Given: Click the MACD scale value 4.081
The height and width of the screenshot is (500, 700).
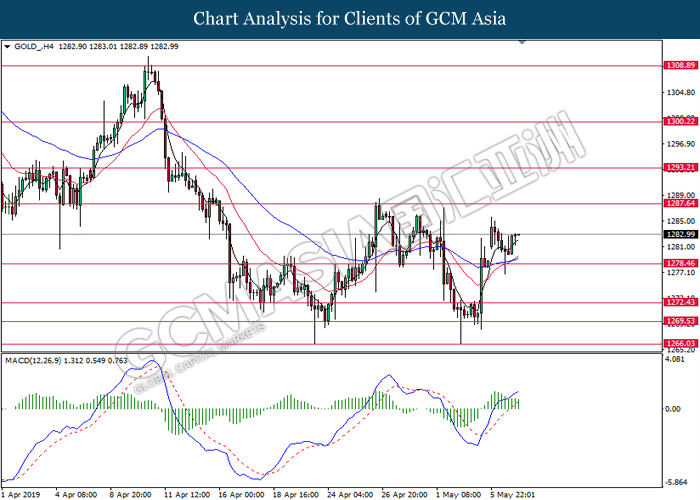Looking at the screenshot, I should point(675,359).
